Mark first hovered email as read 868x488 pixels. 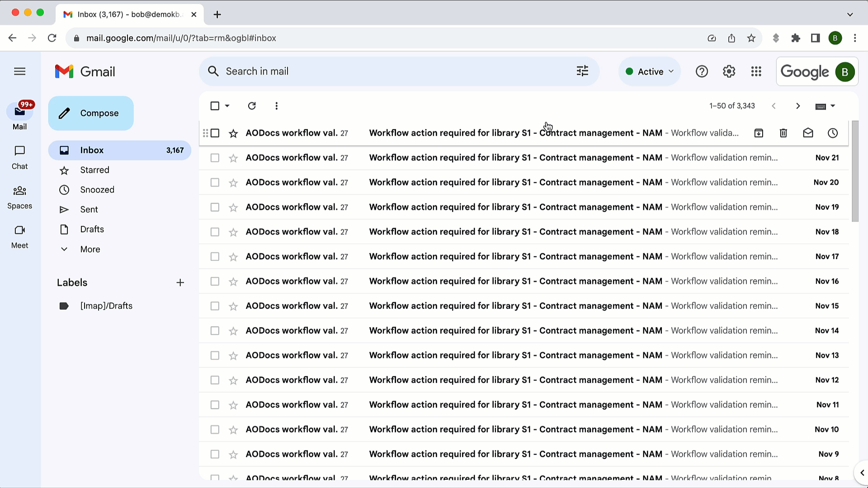point(808,133)
